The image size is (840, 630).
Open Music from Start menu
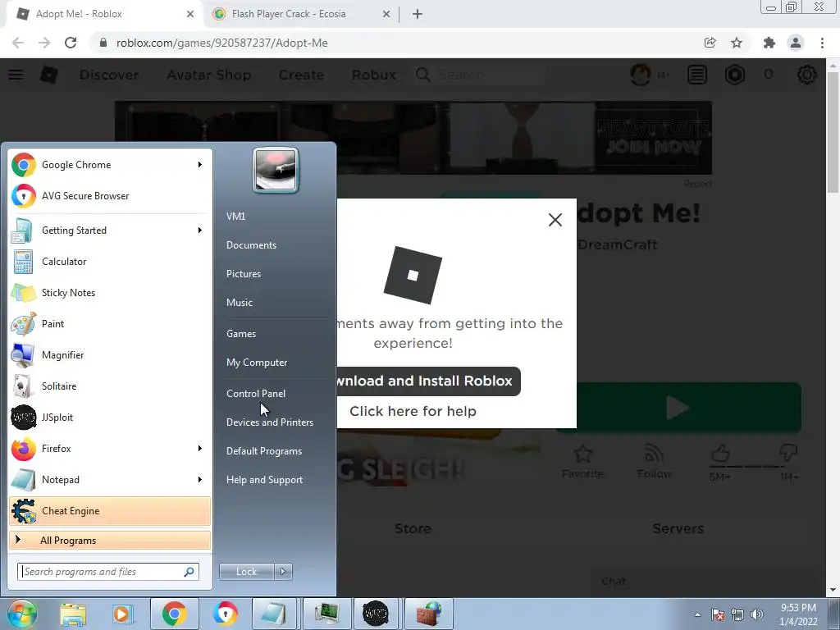[239, 302]
